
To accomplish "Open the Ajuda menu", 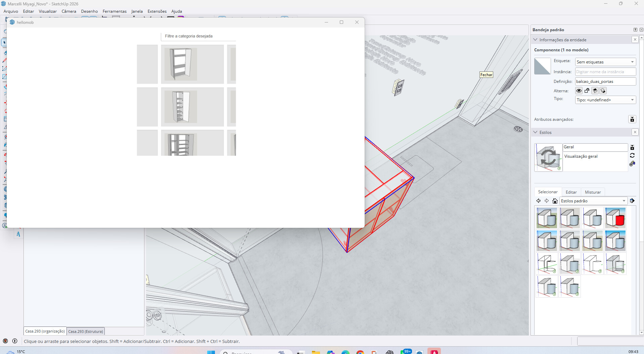I will click(x=177, y=11).
